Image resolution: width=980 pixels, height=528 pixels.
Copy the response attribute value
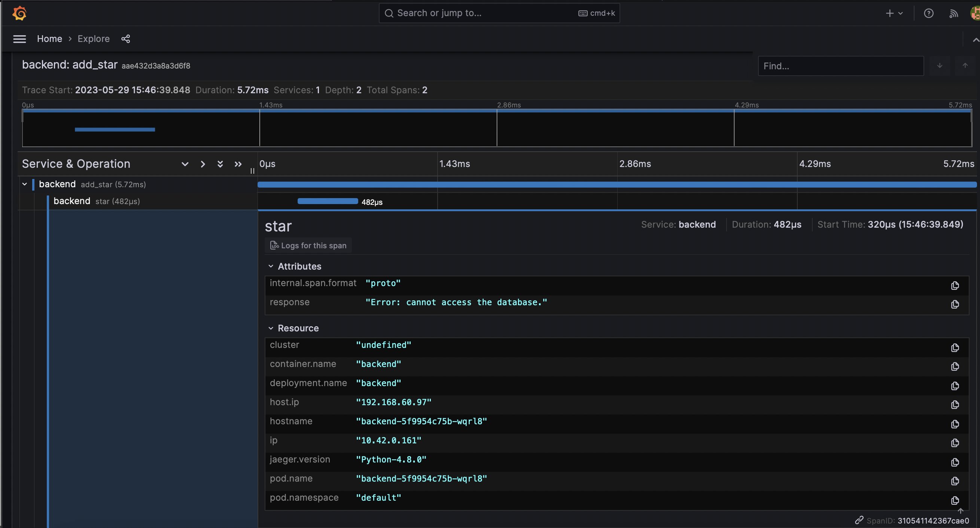(x=955, y=304)
